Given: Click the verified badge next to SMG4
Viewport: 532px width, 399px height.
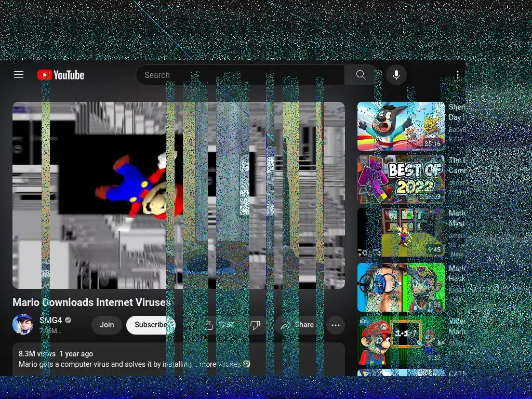Looking at the screenshot, I should [x=68, y=320].
